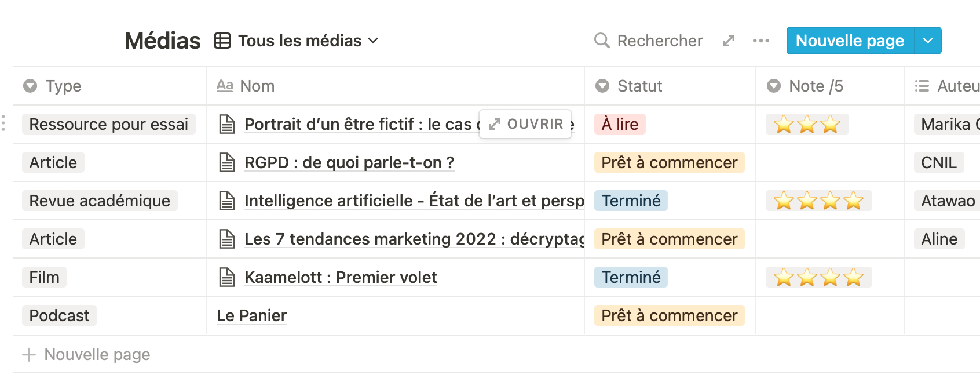980x378 pixels.
Task: Open the Note /5 column header menu
Action: click(x=830, y=86)
